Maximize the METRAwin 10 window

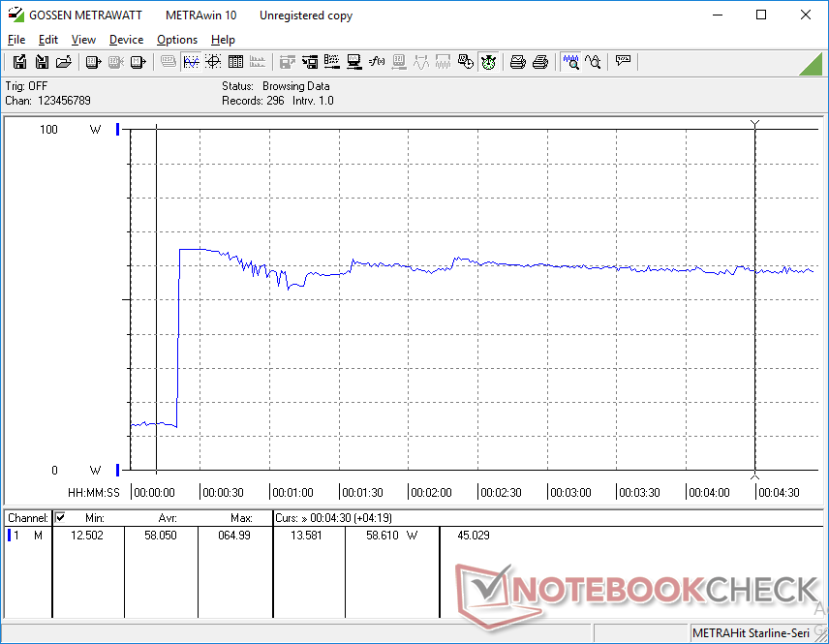pyautogui.click(x=761, y=15)
